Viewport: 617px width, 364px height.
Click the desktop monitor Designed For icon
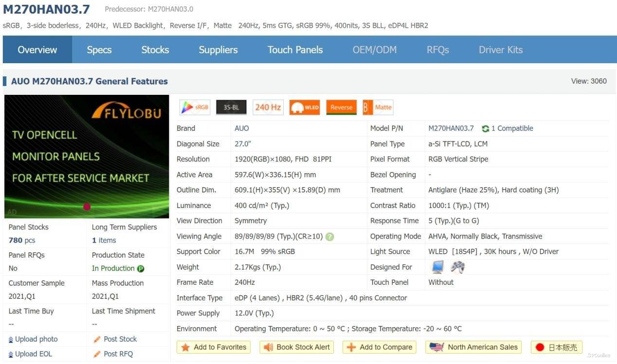pyautogui.click(x=438, y=267)
